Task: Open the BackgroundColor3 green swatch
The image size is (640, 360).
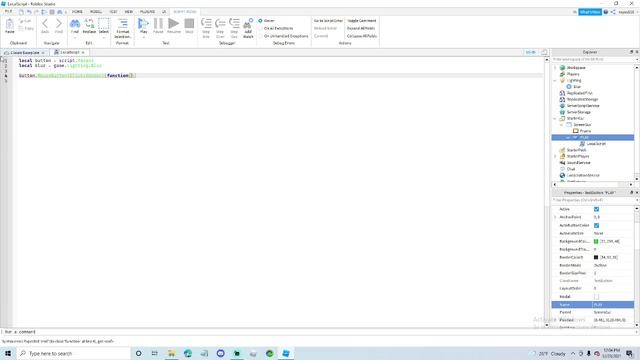Action: [x=596, y=241]
